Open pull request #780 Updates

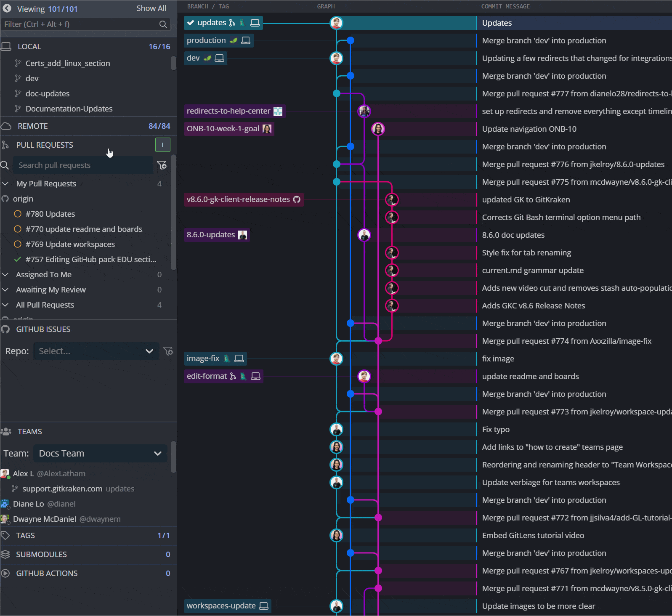pyautogui.click(x=50, y=214)
